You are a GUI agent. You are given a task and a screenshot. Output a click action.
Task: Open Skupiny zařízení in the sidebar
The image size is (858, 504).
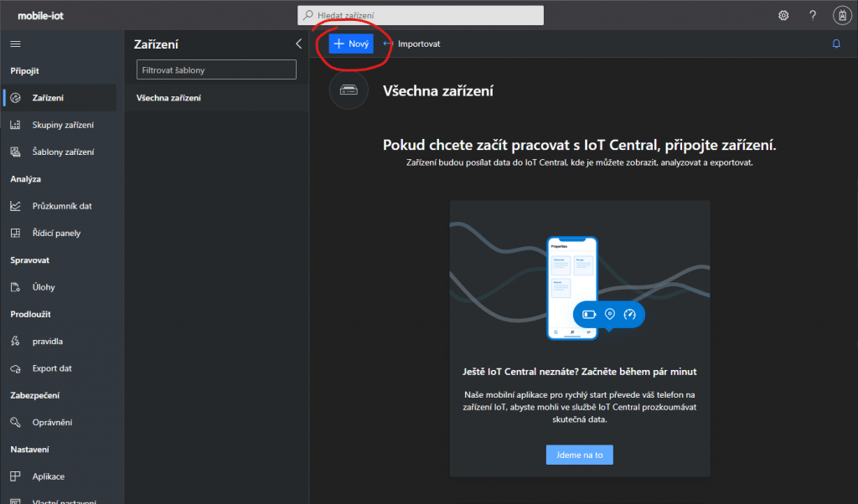tap(63, 125)
